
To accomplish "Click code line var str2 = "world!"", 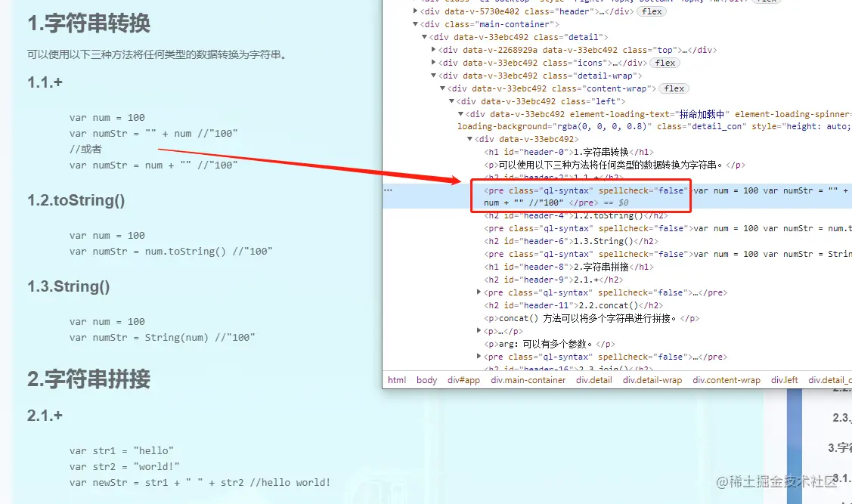I will 124,466.
